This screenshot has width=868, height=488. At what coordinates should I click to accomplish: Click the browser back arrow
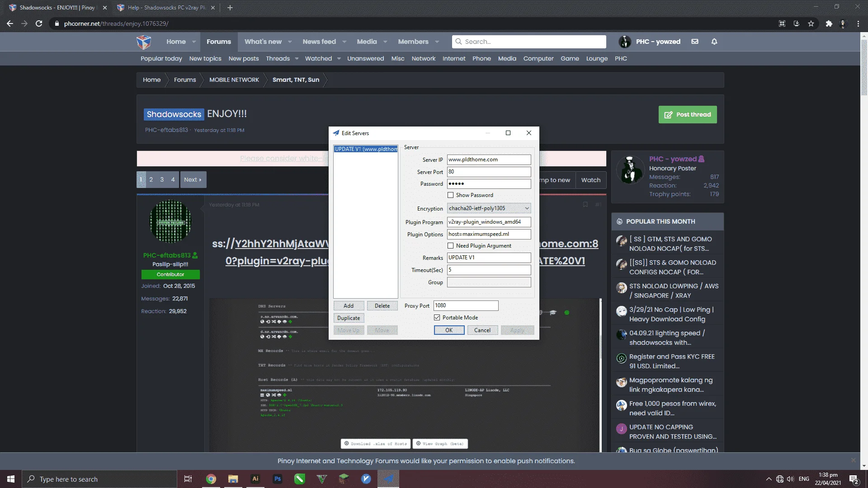[9, 23]
